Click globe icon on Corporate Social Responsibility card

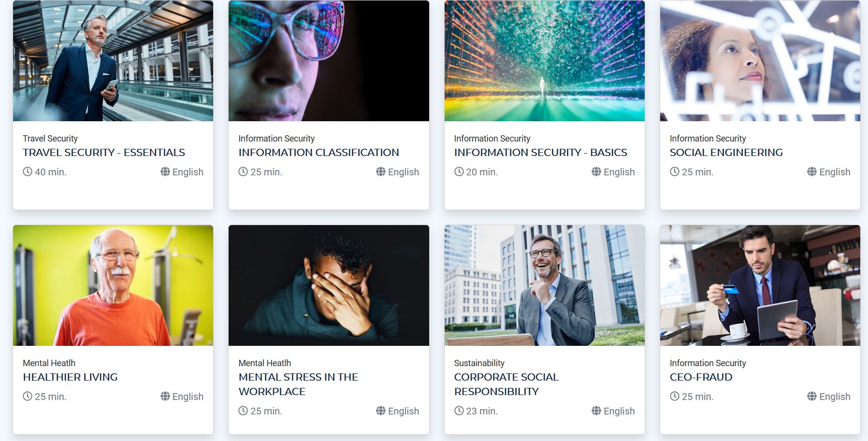coord(596,411)
